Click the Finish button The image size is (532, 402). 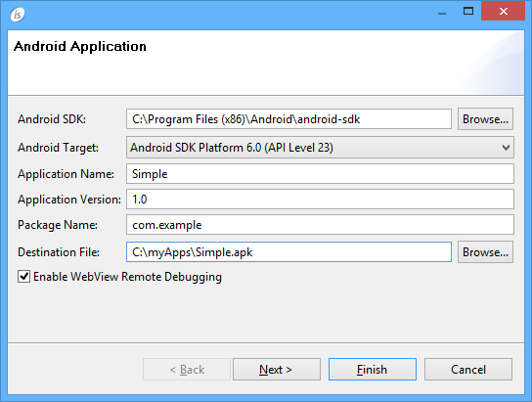(373, 369)
